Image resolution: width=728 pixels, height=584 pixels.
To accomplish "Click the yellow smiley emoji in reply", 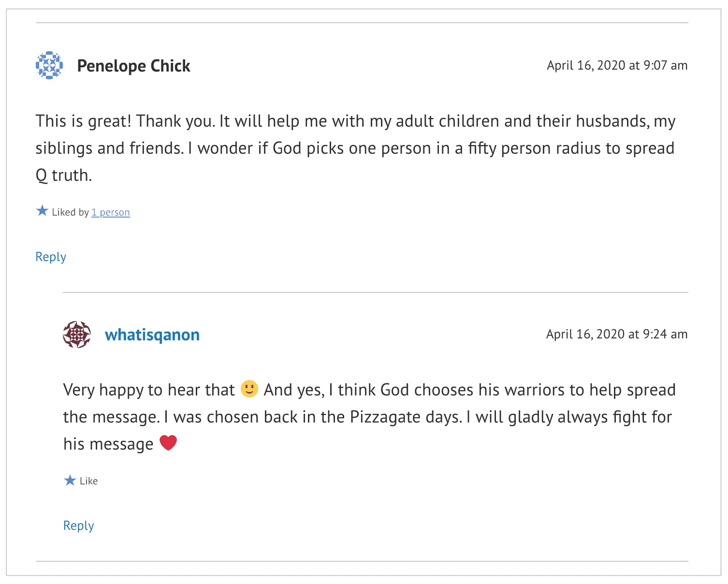I will click(249, 389).
